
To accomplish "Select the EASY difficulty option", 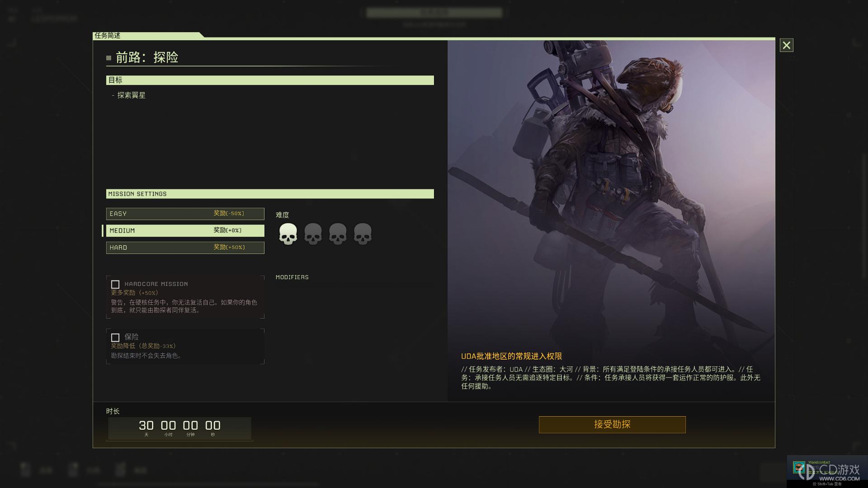I will [x=185, y=214].
